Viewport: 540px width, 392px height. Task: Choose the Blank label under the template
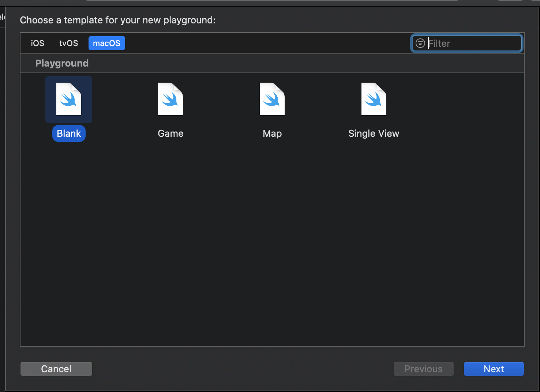coord(69,133)
